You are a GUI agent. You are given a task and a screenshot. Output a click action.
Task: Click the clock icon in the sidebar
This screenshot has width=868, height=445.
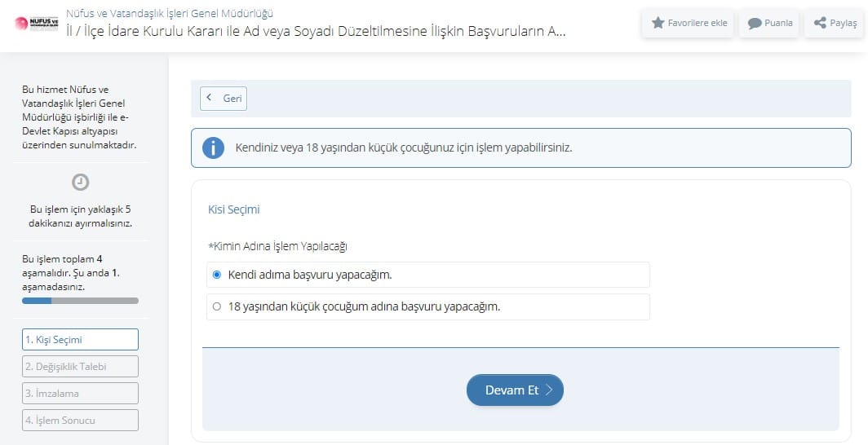(80, 182)
